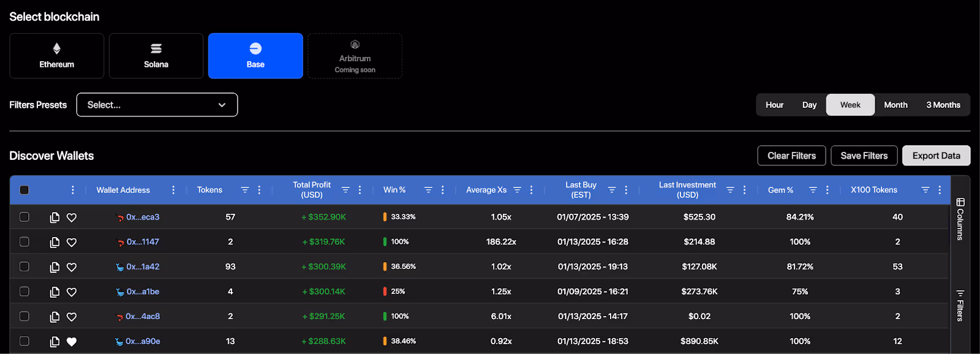980x354 pixels.
Task: Switch timeframe to Month
Action: point(895,105)
